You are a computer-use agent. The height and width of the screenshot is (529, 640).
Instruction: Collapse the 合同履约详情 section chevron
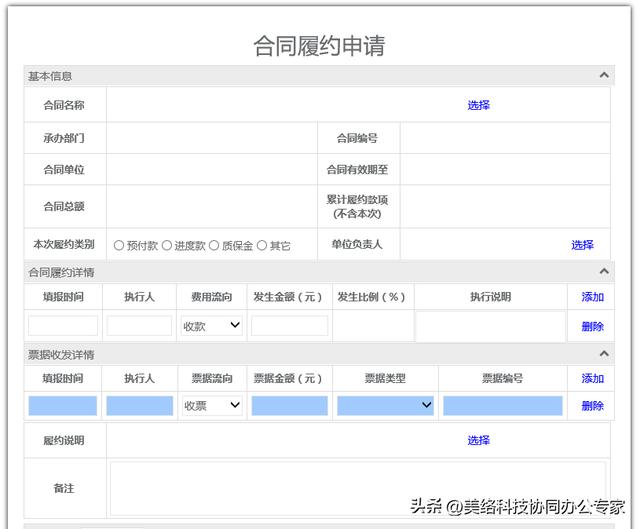click(604, 271)
